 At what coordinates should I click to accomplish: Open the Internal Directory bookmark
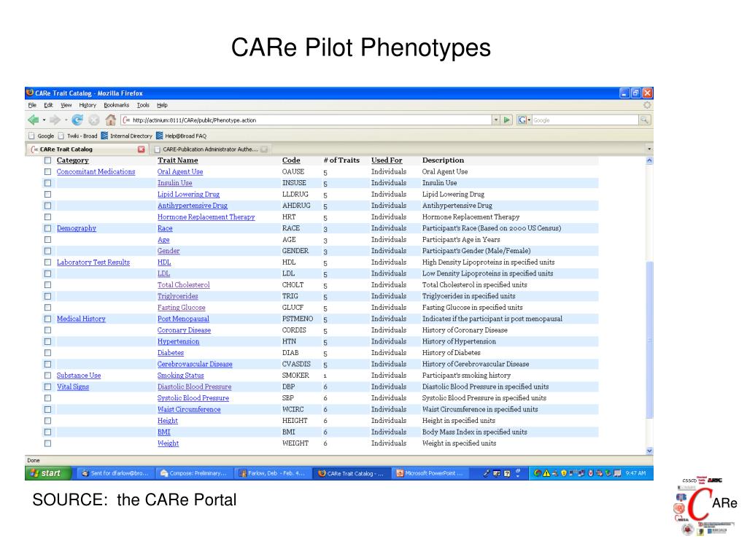[126, 136]
